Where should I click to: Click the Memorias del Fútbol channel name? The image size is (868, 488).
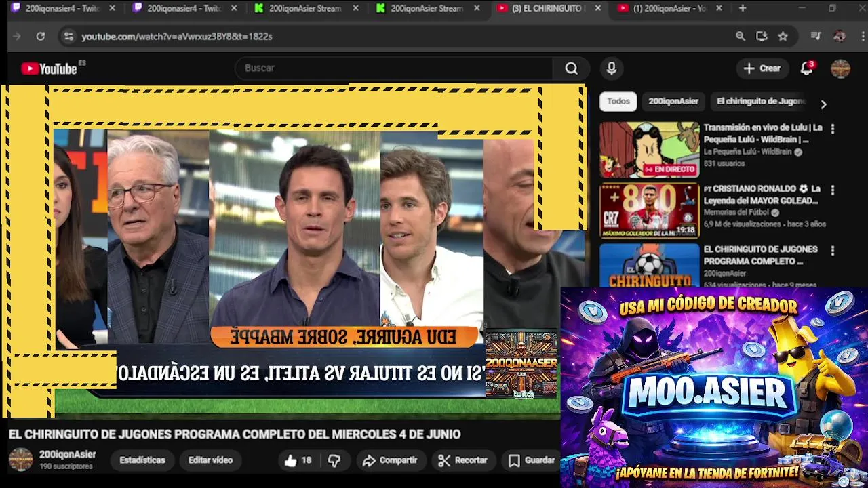tap(736, 213)
